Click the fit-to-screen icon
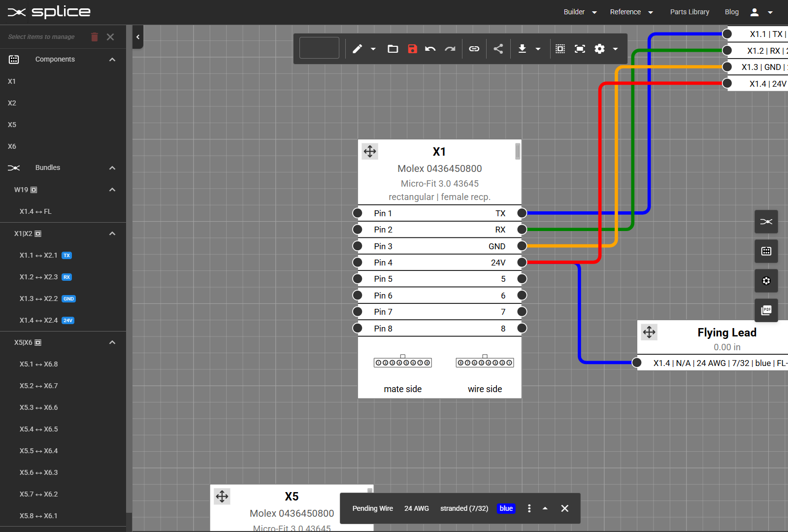 pyautogui.click(x=580, y=49)
